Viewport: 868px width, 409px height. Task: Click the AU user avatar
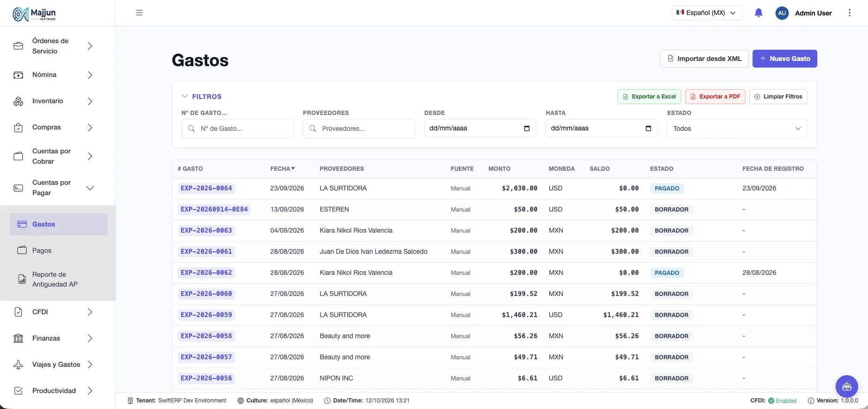(x=782, y=13)
